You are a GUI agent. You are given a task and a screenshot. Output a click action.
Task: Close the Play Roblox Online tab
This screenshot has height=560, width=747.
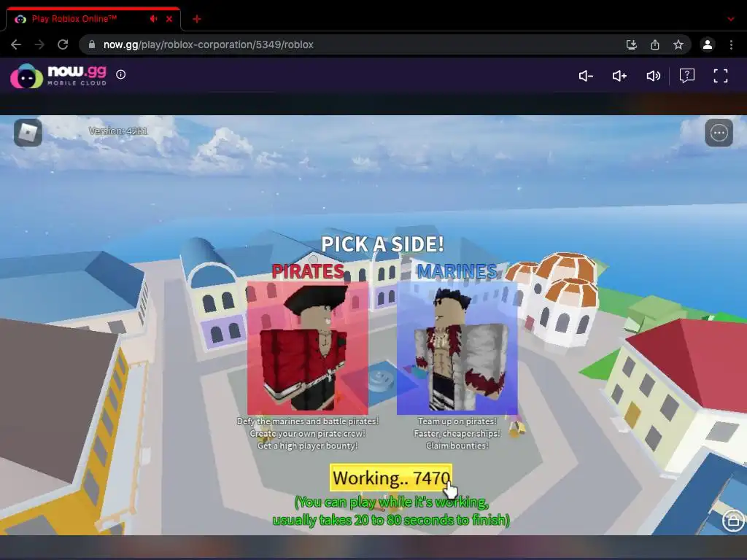[169, 19]
